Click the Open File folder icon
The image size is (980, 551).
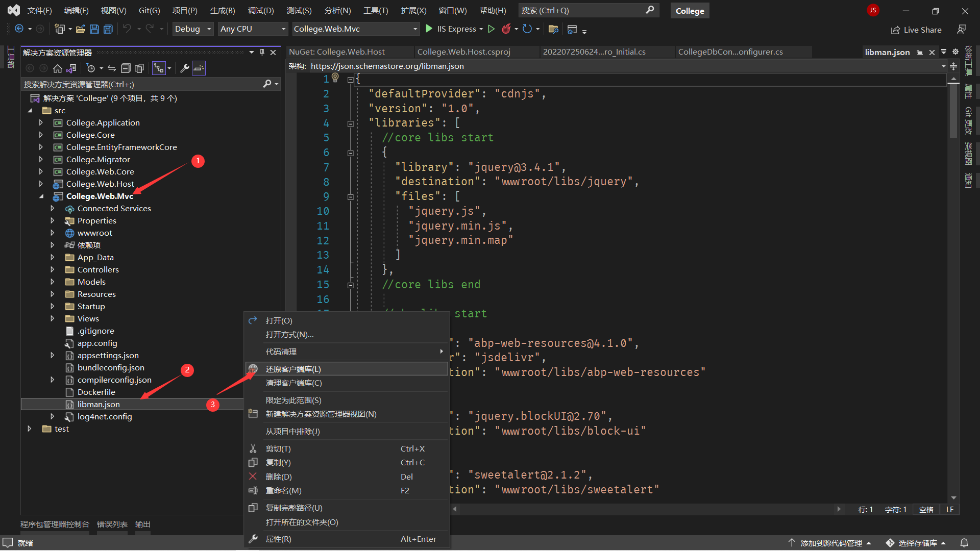click(80, 29)
